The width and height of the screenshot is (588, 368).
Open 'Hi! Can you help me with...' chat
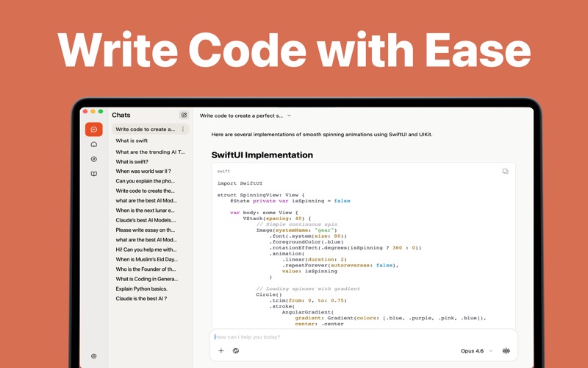[146, 250]
